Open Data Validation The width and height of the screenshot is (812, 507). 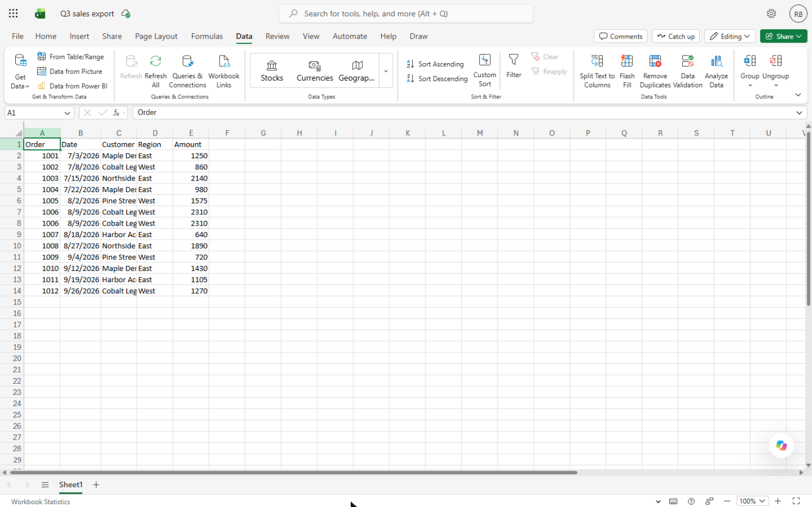pos(687,71)
